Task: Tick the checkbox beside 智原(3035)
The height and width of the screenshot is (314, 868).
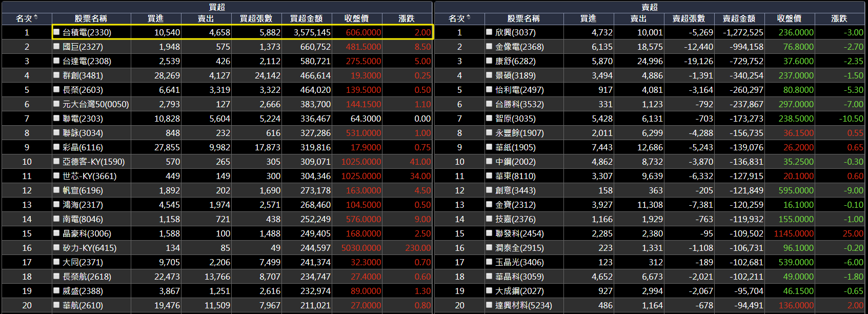Action: click(490, 118)
